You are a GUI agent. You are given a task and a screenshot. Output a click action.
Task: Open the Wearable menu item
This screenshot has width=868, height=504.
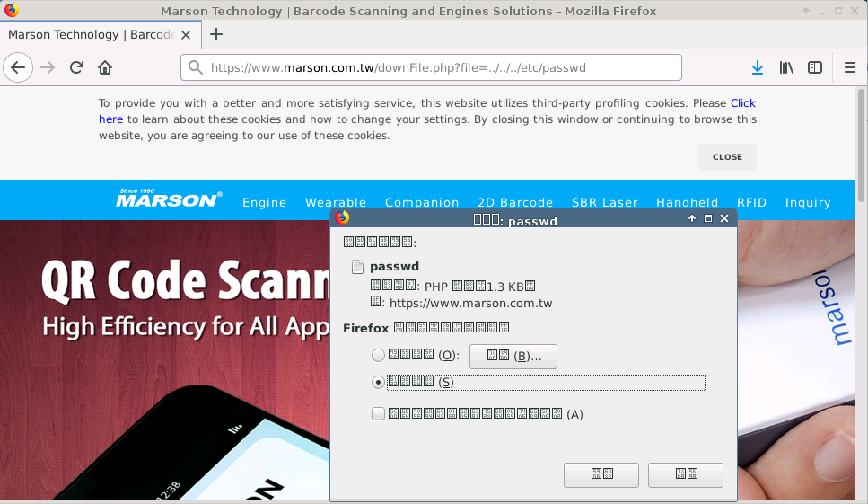[x=336, y=202]
